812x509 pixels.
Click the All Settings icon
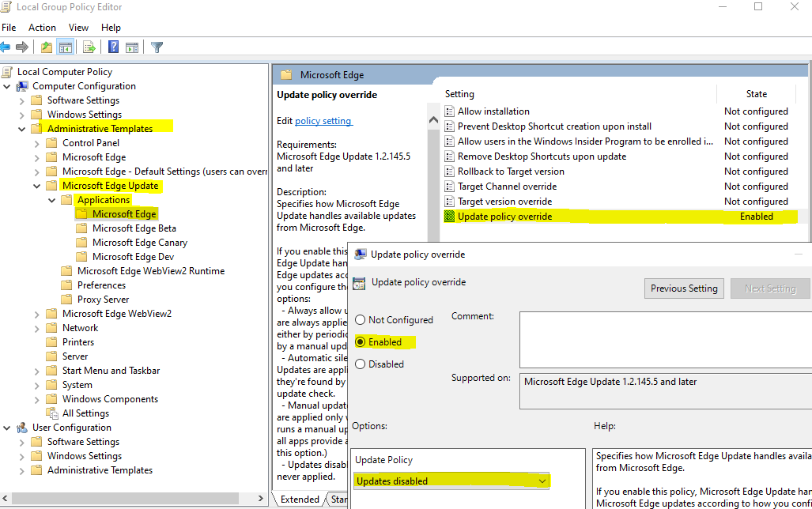click(51, 413)
